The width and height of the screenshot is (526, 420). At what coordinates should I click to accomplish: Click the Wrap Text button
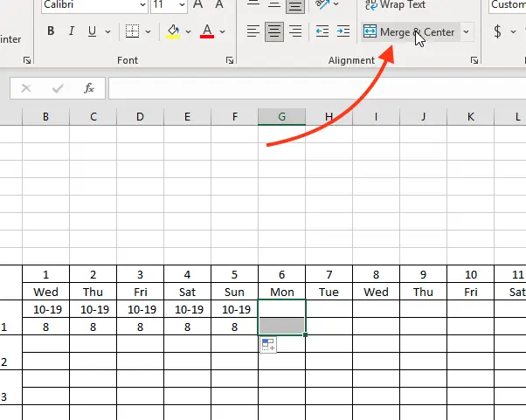[395, 5]
